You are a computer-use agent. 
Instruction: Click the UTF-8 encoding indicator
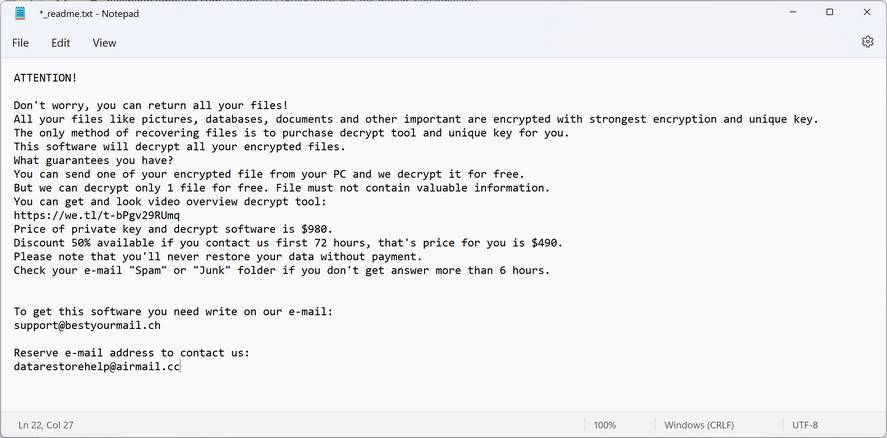pyautogui.click(x=805, y=425)
